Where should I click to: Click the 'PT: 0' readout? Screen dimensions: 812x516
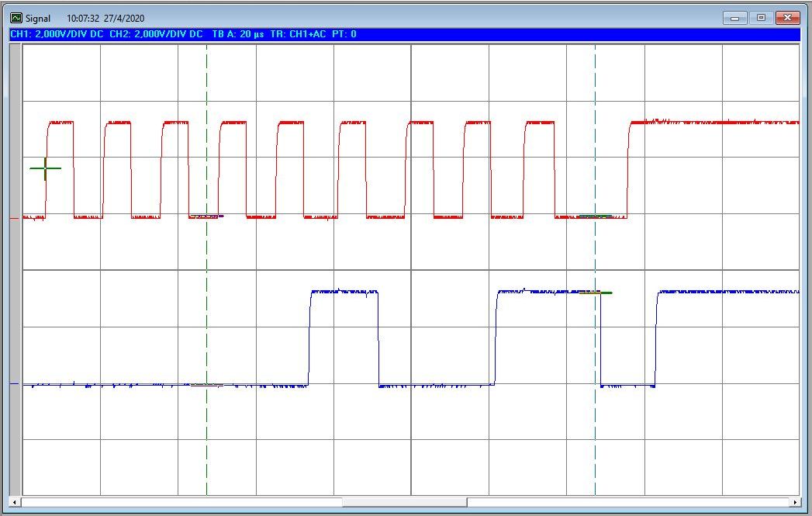pos(344,34)
